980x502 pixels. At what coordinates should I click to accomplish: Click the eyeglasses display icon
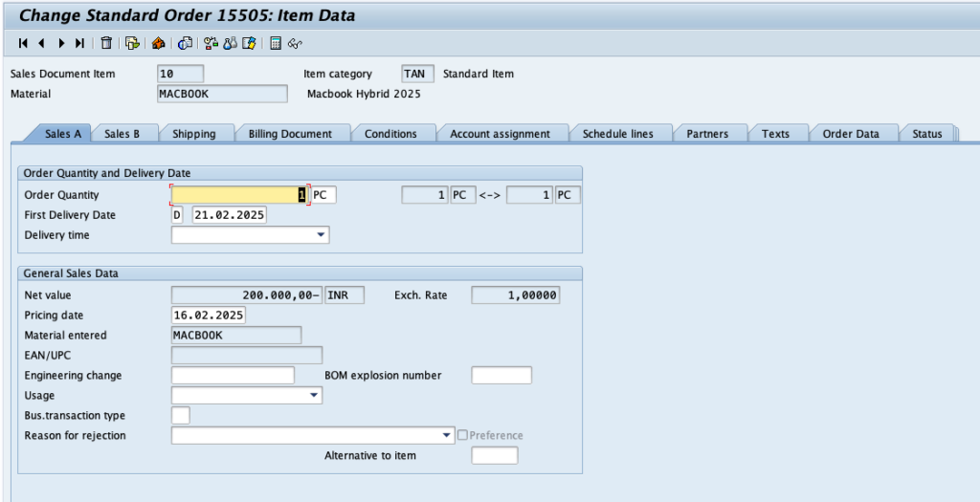point(295,43)
